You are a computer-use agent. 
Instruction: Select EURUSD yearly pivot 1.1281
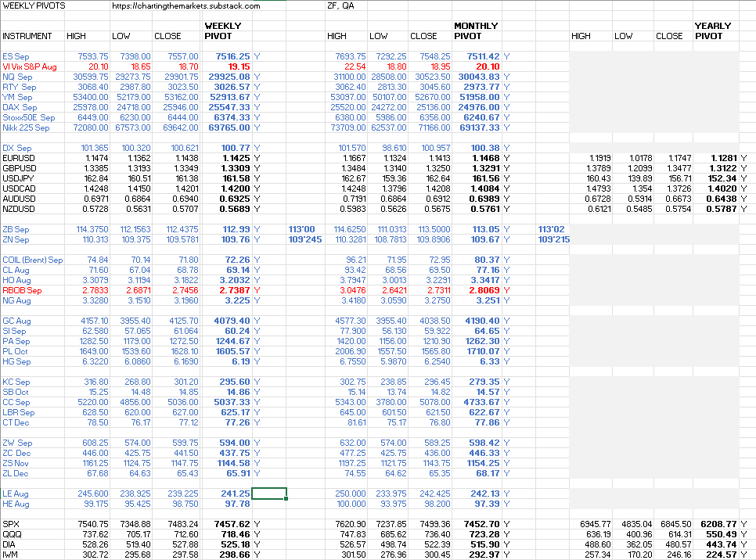pos(724,158)
